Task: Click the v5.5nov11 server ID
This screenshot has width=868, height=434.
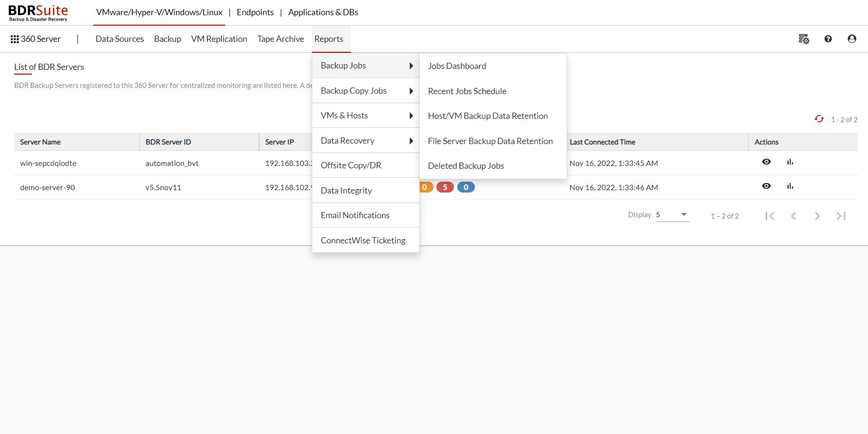Action: coord(163,188)
